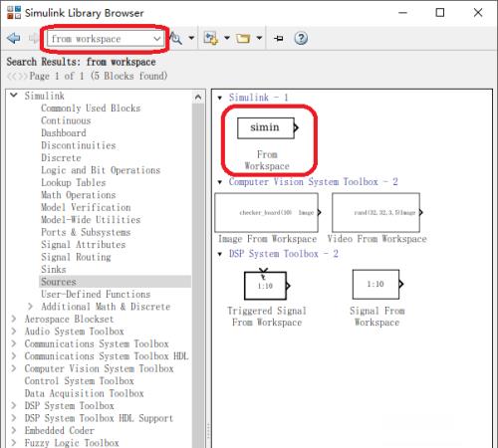Click the open folder icon
The image size is (498, 448).
tap(243, 39)
